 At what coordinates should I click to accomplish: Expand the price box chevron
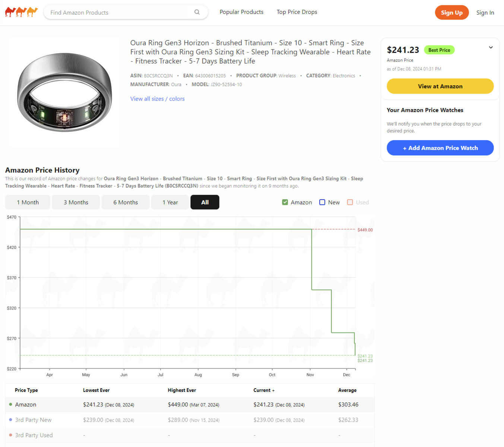click(491, 47)
